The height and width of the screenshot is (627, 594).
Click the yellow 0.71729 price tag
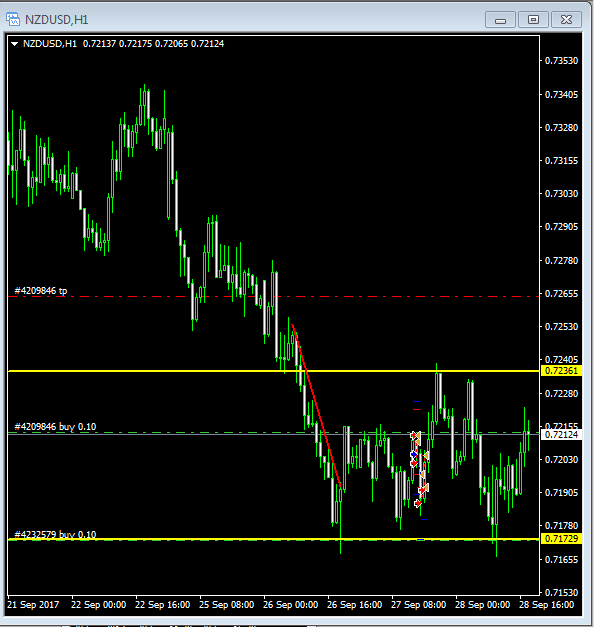[x=561, y=539]
